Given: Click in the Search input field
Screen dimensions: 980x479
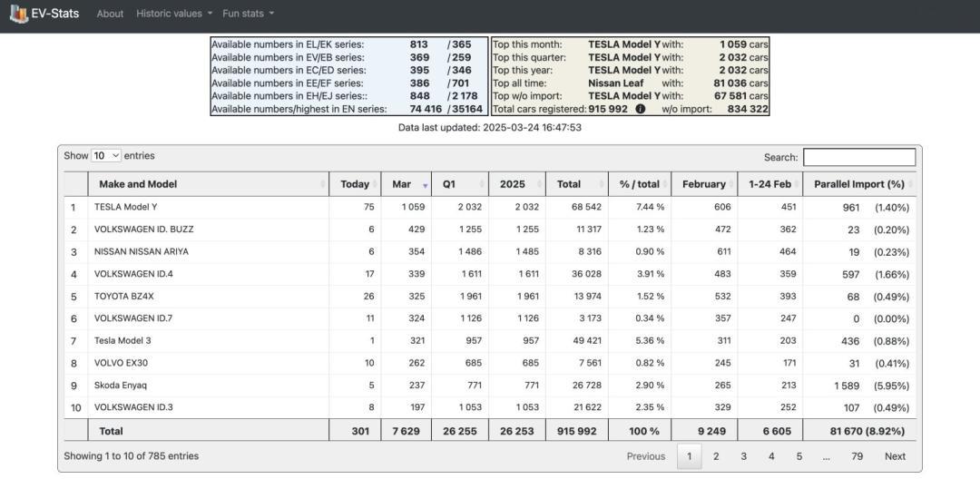Looking at the screenshot, I should (x=858, y=157).
